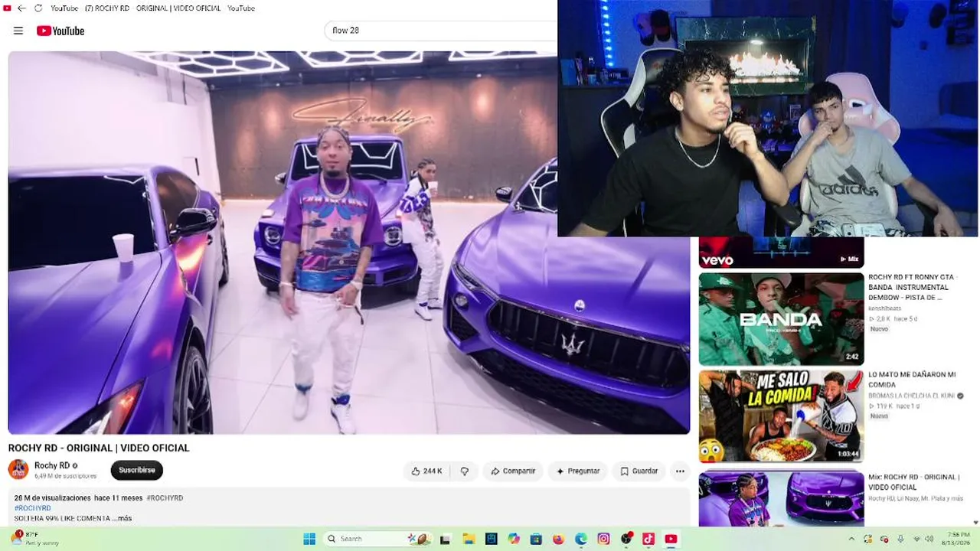Viewport: 980px width, 551px height.
Task: Save the video with Guardar
Action: coord(639,471)
